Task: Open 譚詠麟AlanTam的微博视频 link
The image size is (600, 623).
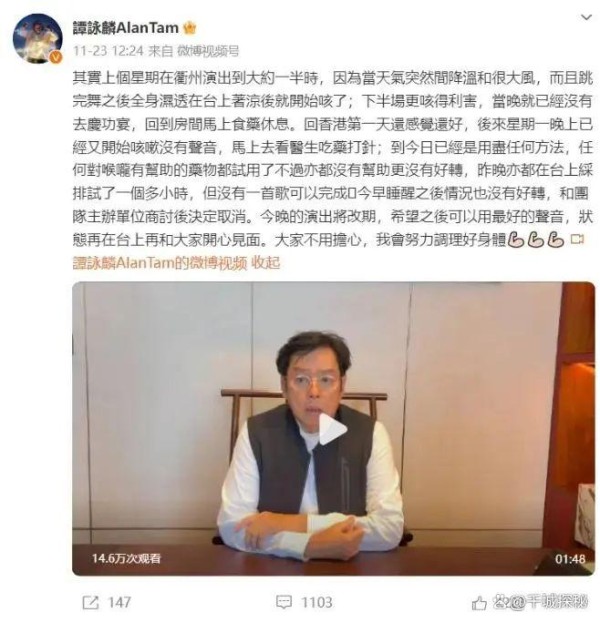Action: coord(160,263)
